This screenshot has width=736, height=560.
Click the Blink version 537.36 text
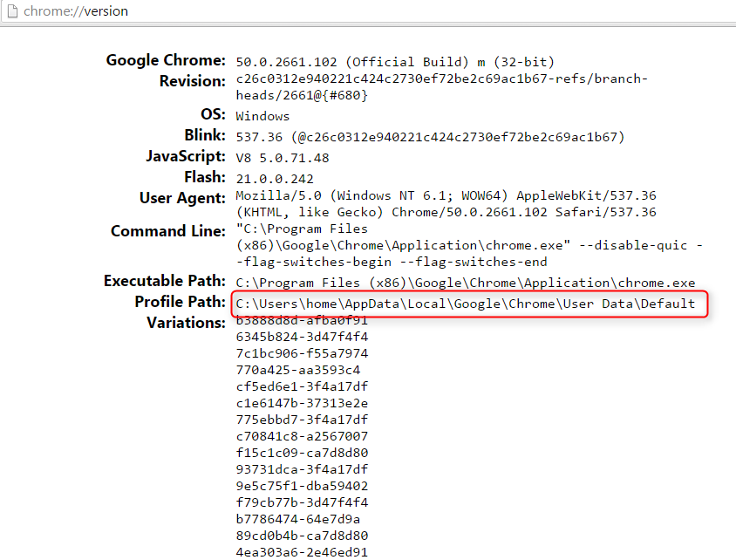pyautogui.click(x=259, y=137)
